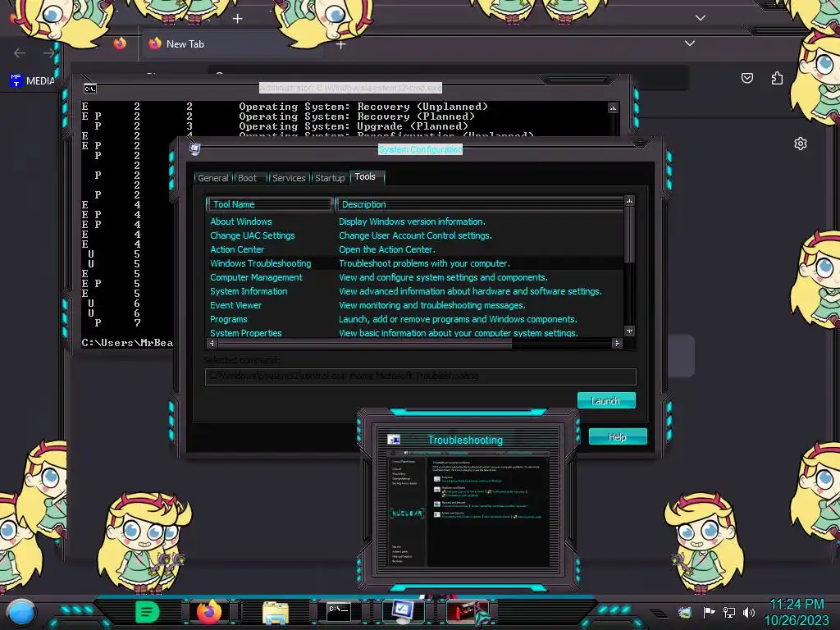Open Firefox from the taskbar

209,612
